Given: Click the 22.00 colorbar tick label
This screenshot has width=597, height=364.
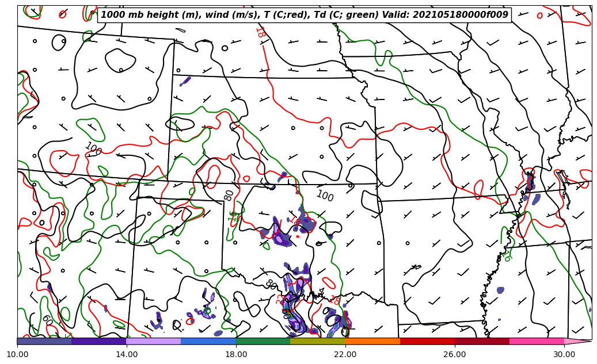Looking at the screenshot, I should [x=345, y=355].
